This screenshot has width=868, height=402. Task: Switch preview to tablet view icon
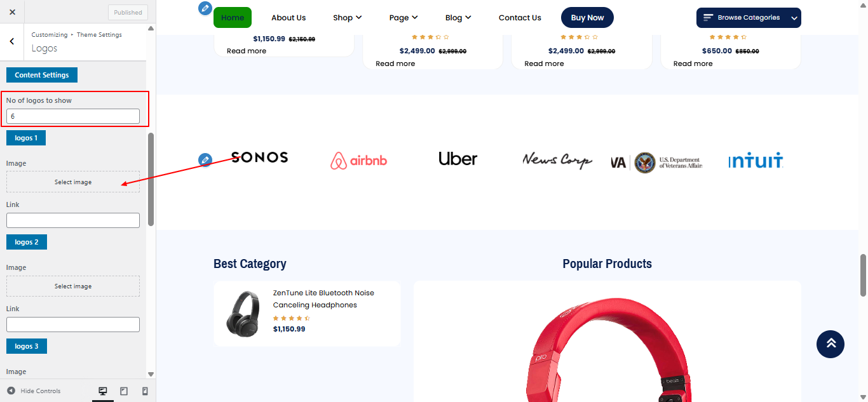[124, 391]
